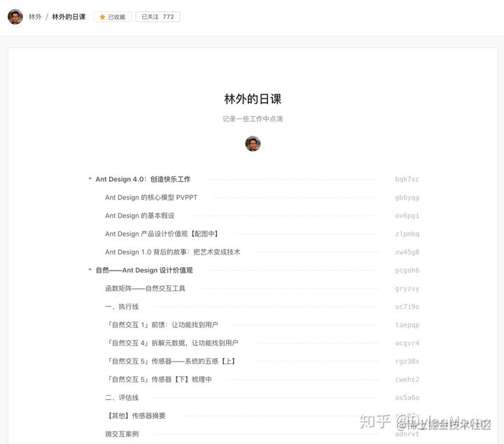
Task: Open Ant Design 1.0 背后的故事 article
Action: point(173,252)
